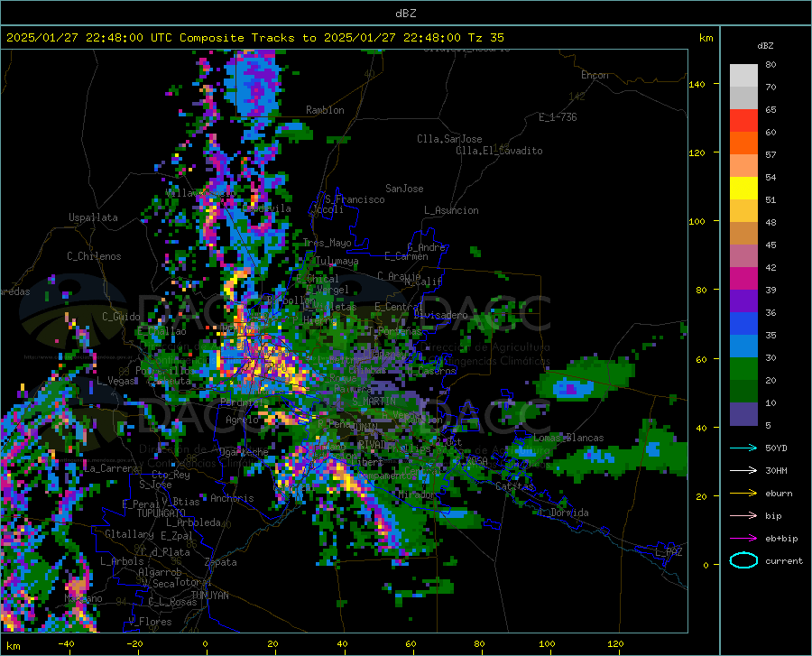Click the '140' tick on vertical km axis
This screenshot has width=812, height=656.
tap(697, 84)
